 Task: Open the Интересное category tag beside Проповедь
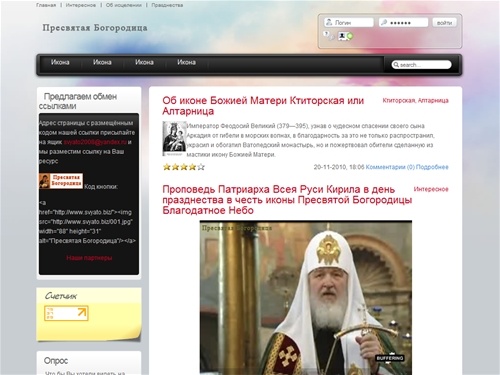(x=431, y=189)
